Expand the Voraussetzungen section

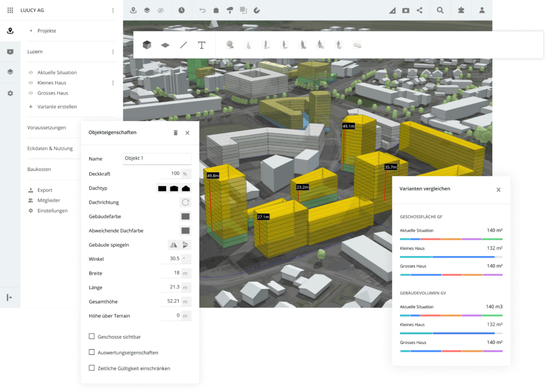47,127
